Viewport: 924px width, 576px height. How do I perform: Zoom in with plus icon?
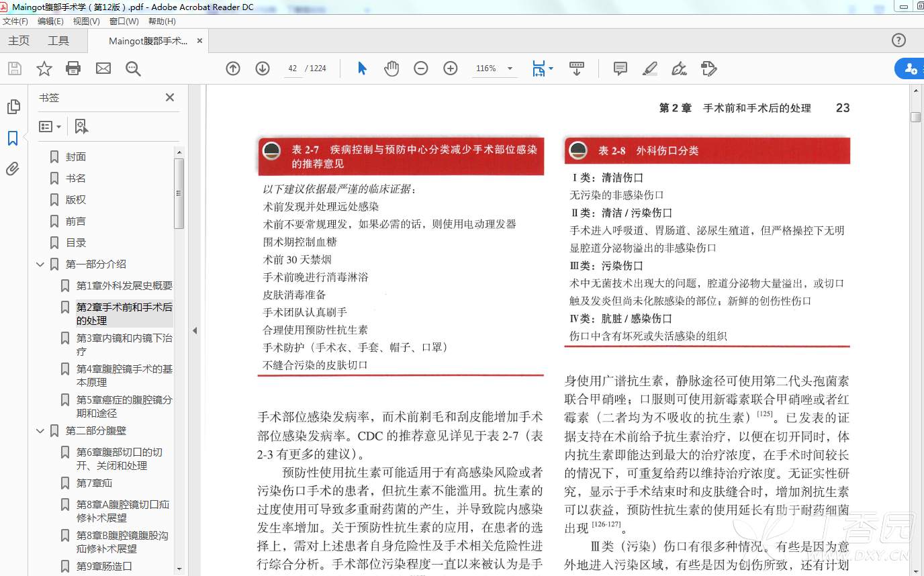point(451,68)
